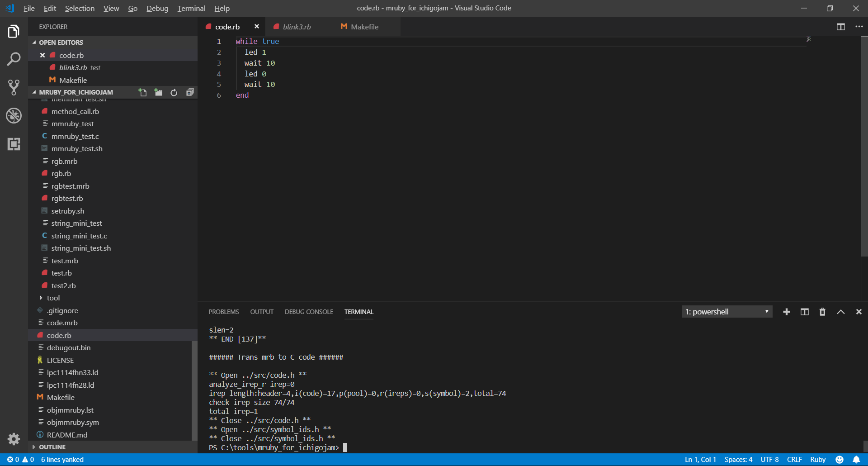Open the Edit menu
This screenshot has width=868, height=466.
click(x=50, y=8)
